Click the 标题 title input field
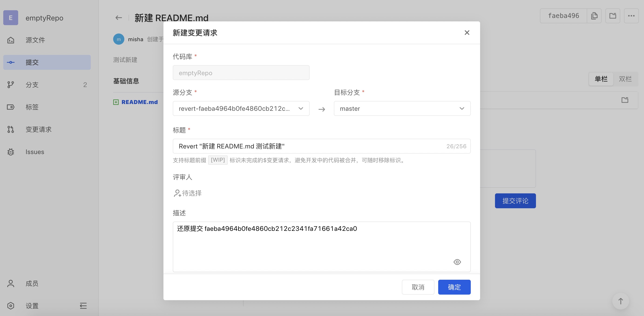Image resolution: width=644 pixels, height=316 pixels. coord(310,146)
